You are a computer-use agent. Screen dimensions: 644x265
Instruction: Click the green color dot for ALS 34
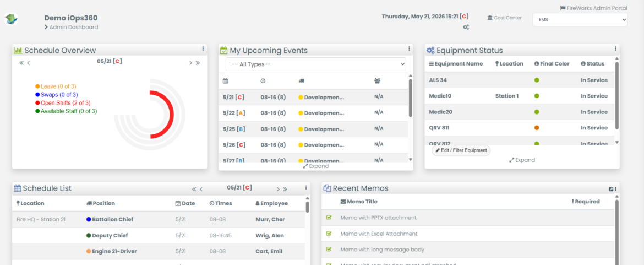point(537,80)
